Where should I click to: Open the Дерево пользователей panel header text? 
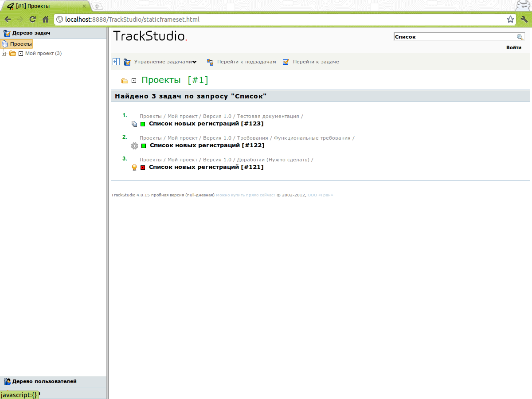[44, 381]
